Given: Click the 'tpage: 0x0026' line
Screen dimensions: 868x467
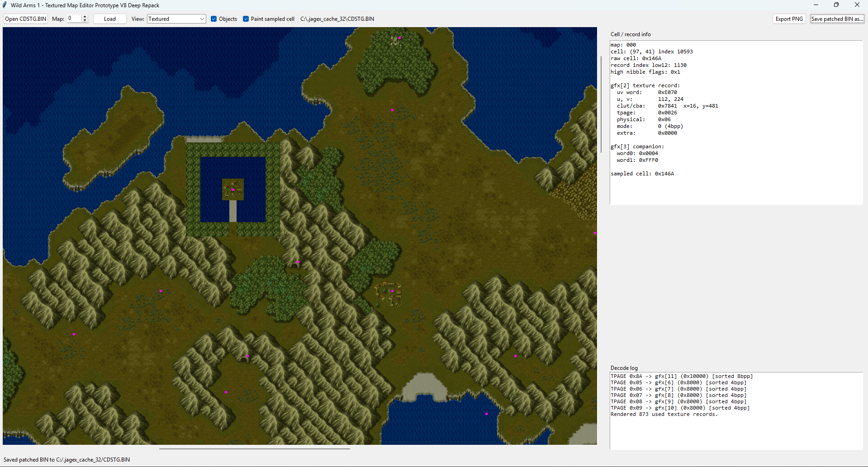Looking at the screenshot, I should 647,113.
